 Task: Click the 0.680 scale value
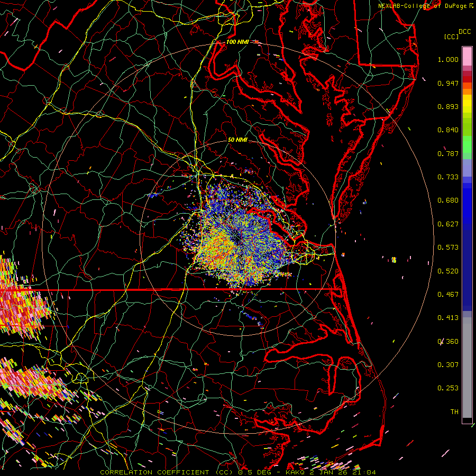tap(448, 200)
